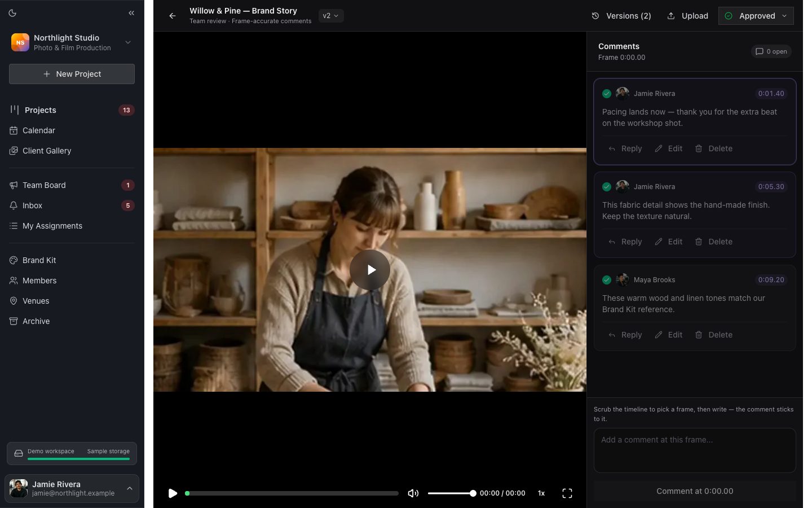Focus the Add a comment text field
The image size is (812, 508).
coord(695,450)
